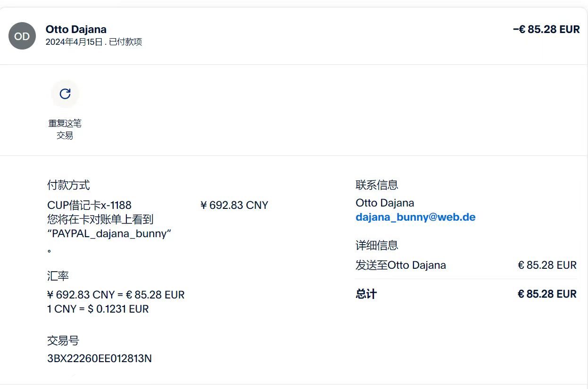Open the dajana_bunny@web.de email link
This screenshot has width=588, height=389.
tap(415, 217)
